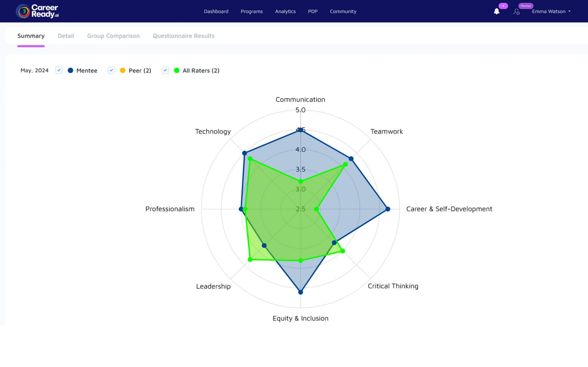Image resolution: width=588 pixels, height=367 pixels.
Task: Click the yellow Peer legend dot
Action: tap(123, 70)
